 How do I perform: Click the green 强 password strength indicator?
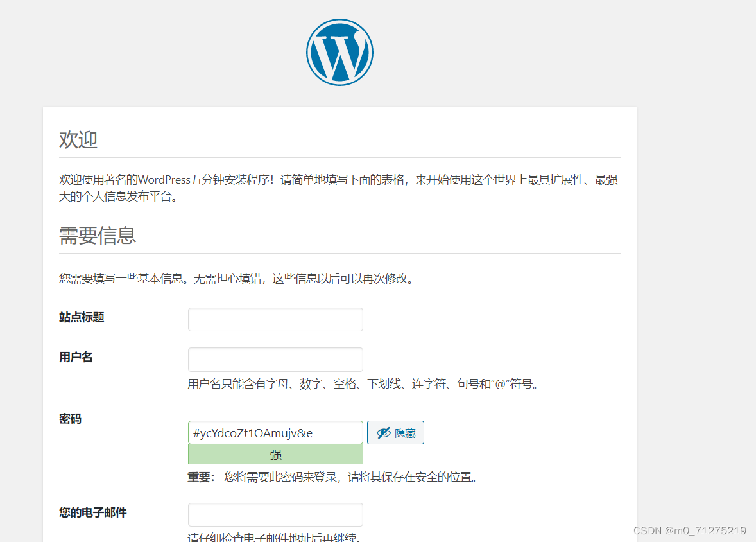(x=275, y=454)
